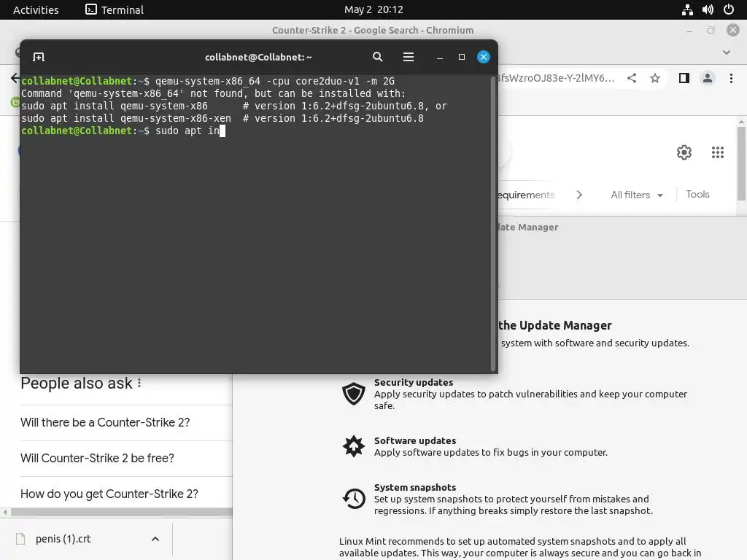Screen dimensions: 747x560
Task: Open Google quick settings gear icon
Action: point(684,152)
